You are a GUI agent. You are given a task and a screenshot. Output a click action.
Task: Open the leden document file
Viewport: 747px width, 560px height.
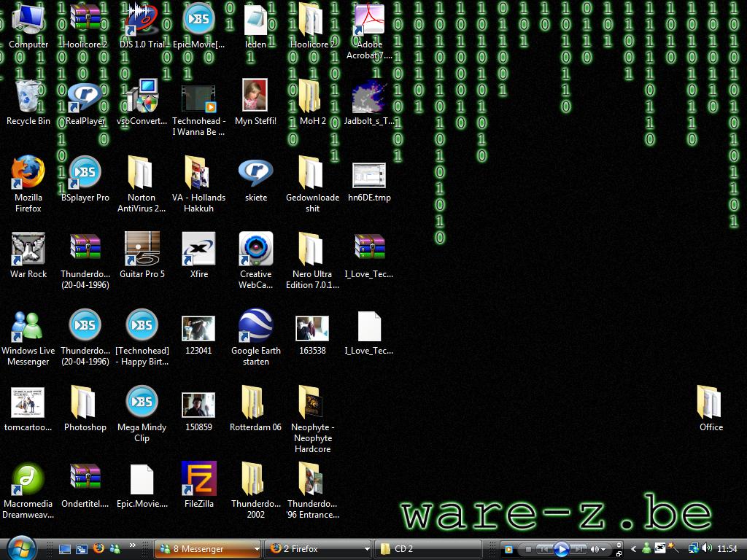(x=256, y=26)
